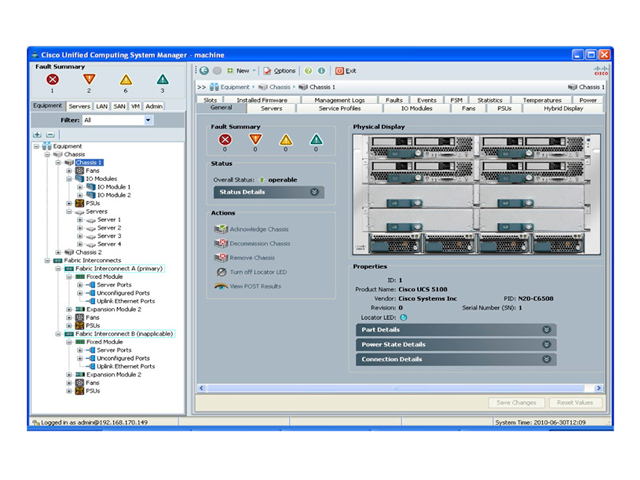Viewport: 640px width, 480px height.
Task: Open the Filter dropdown showing All
Action: (x=148, y=120)
